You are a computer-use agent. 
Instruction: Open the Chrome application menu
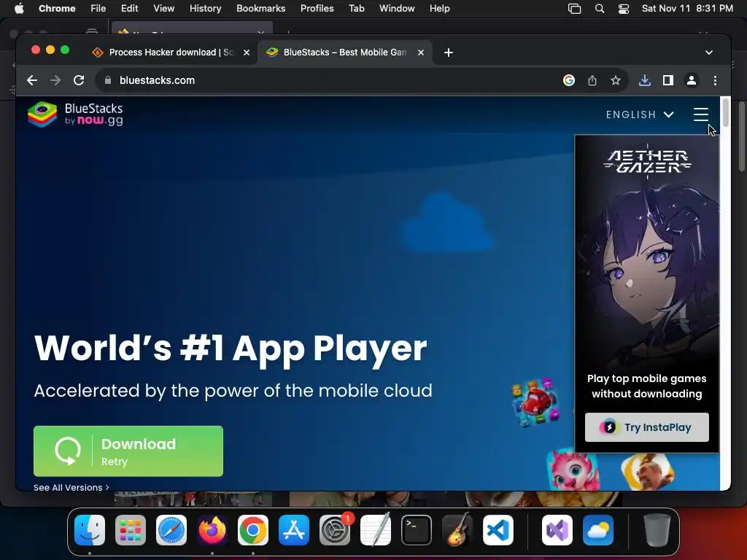57,9
